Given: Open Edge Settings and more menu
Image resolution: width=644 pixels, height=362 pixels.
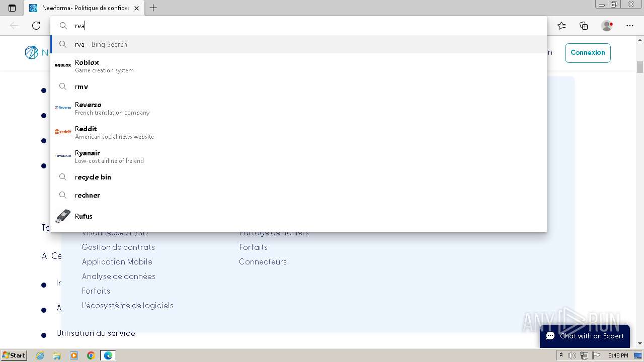Looking at the screenshot, I should click(x=630, y=26).
